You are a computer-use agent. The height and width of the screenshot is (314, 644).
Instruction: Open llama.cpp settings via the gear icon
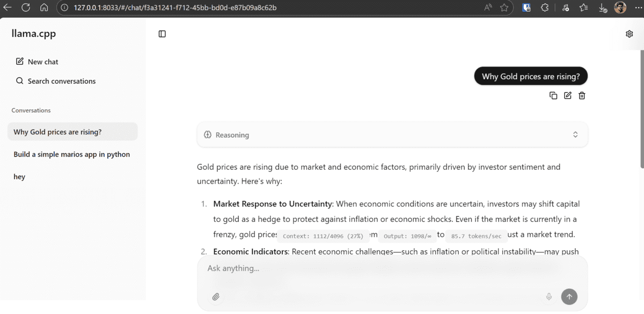point(629,33)
